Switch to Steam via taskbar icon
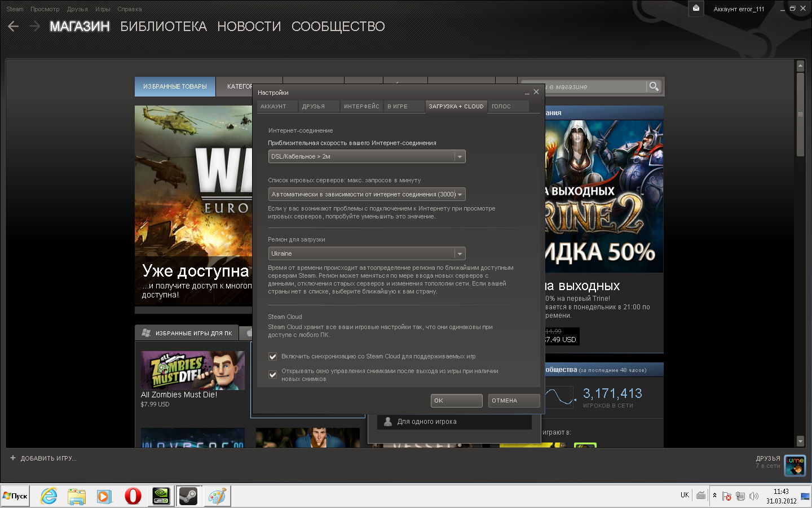 coord(188,496)
